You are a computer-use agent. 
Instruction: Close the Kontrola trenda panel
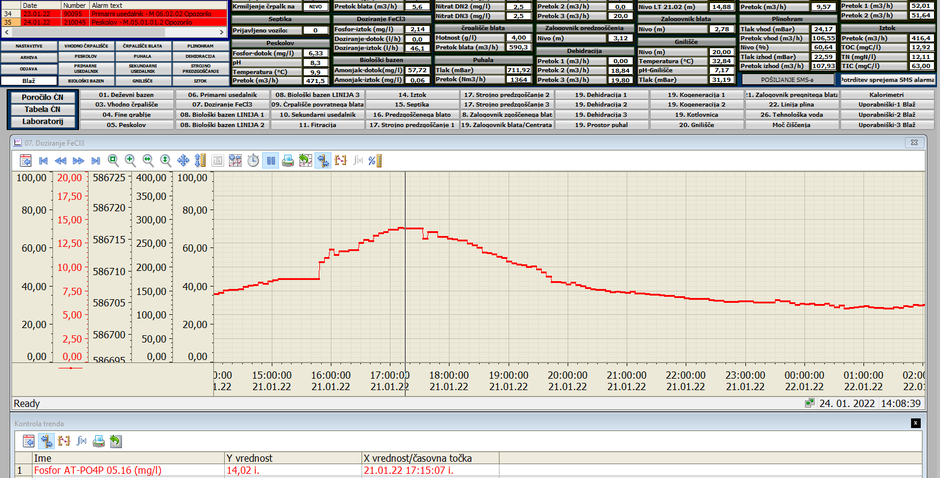pos(914,424)
